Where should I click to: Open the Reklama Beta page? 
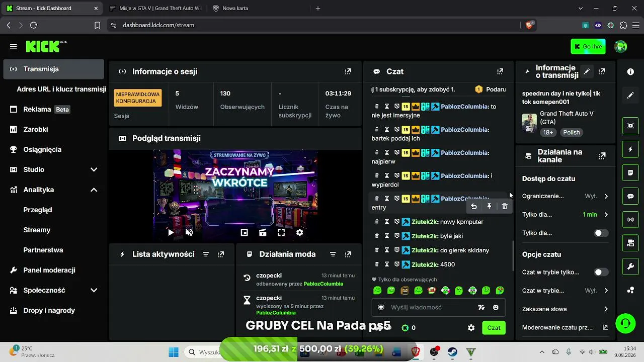tap(54, 109)
